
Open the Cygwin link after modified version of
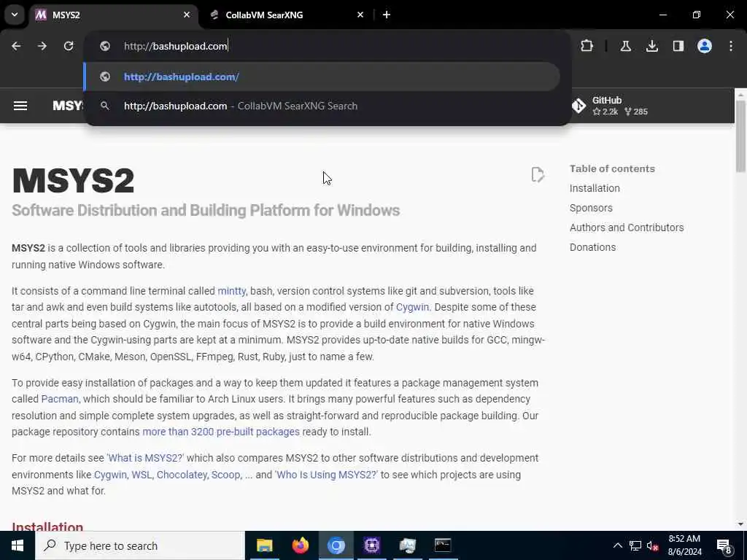click(413, 307)
